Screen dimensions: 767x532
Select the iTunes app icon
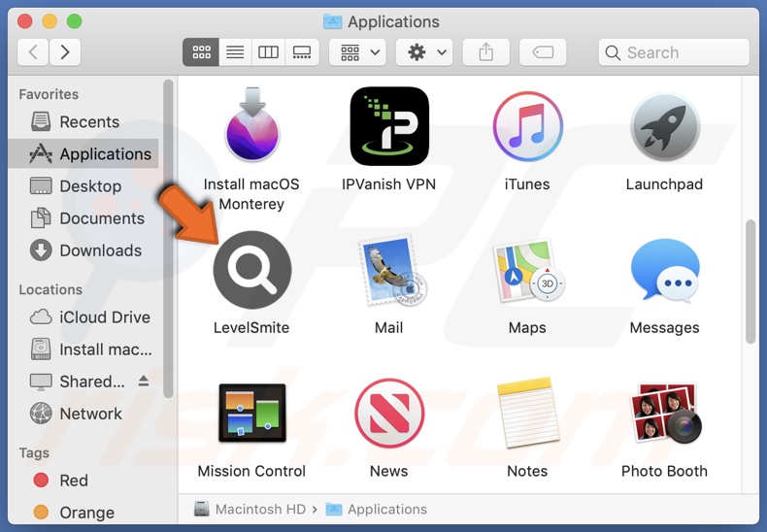pyautogui.click(x=527, y=126)
